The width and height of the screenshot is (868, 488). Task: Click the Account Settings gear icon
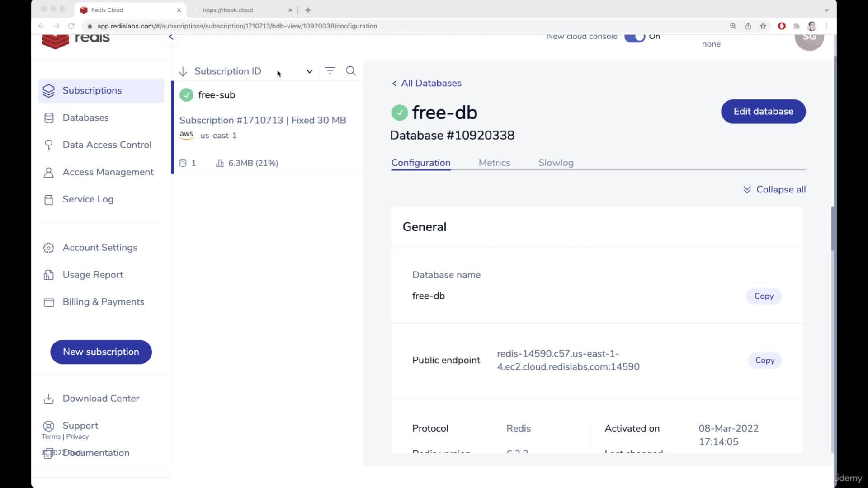[48, 247]
